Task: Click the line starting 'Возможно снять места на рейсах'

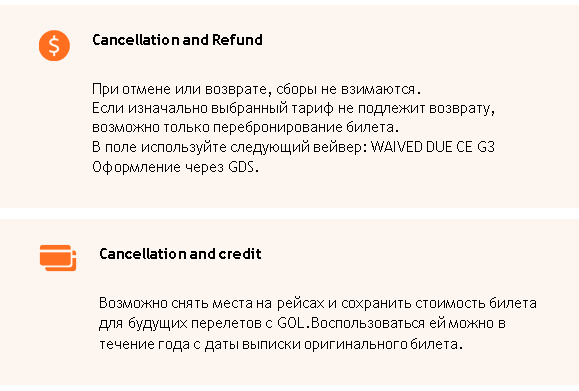Action: point(318,303)
